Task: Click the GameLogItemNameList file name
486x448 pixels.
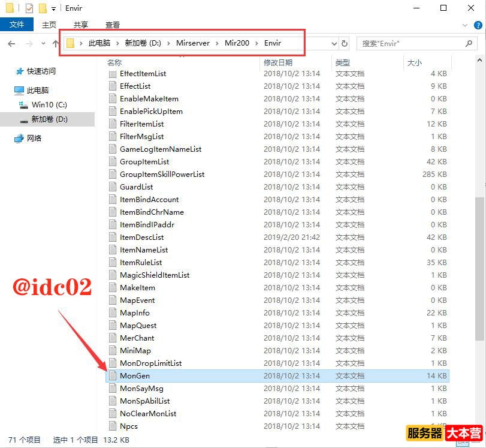Action: coord(161,149)
